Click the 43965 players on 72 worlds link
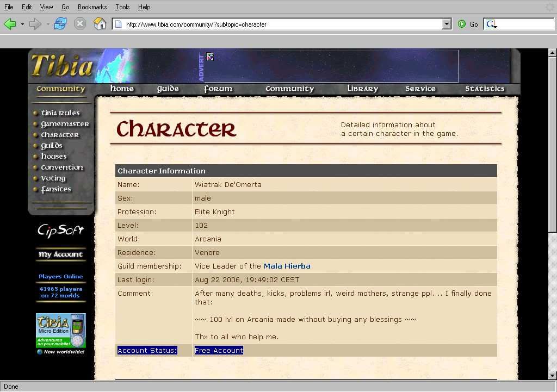 point(61,292)
